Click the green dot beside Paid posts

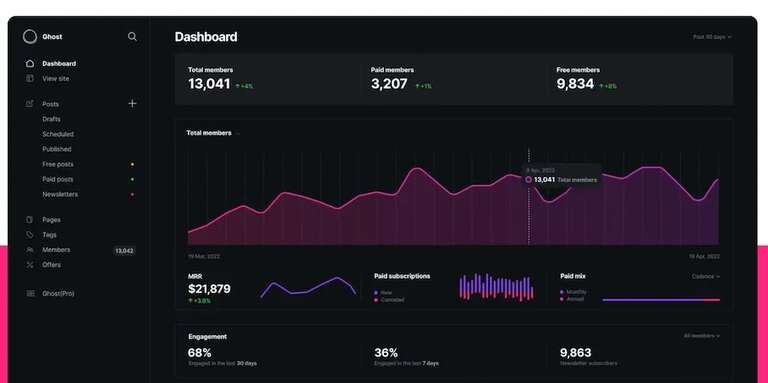pos(132,179)
